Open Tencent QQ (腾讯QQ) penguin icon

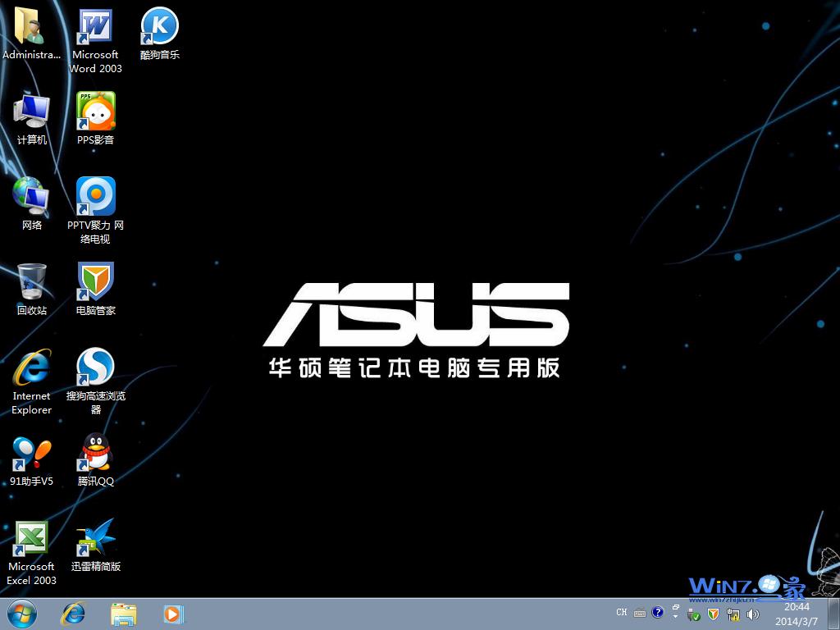pyautogui.click(x=95, y=453)
